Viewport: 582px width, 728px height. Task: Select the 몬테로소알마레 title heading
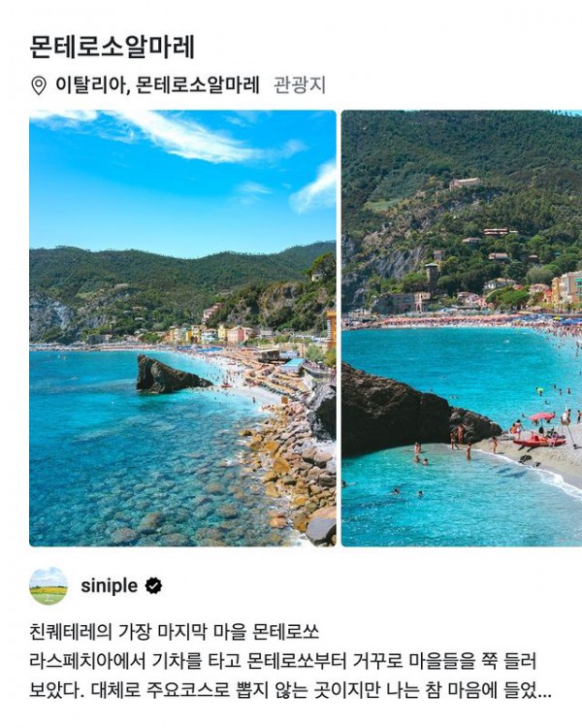[x=112, y=47]
